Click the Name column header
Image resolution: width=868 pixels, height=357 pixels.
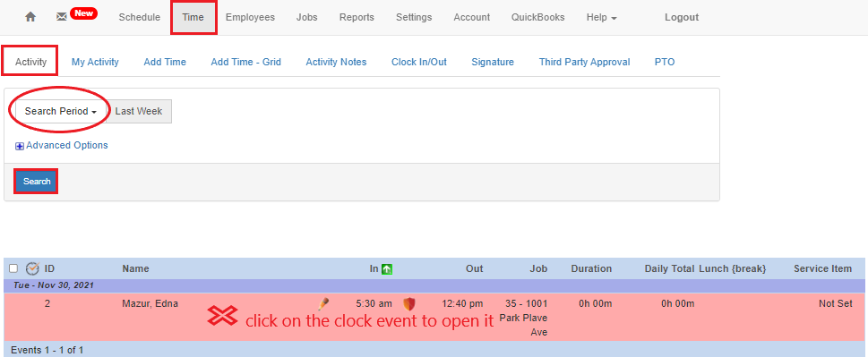[x=135, y=268]
